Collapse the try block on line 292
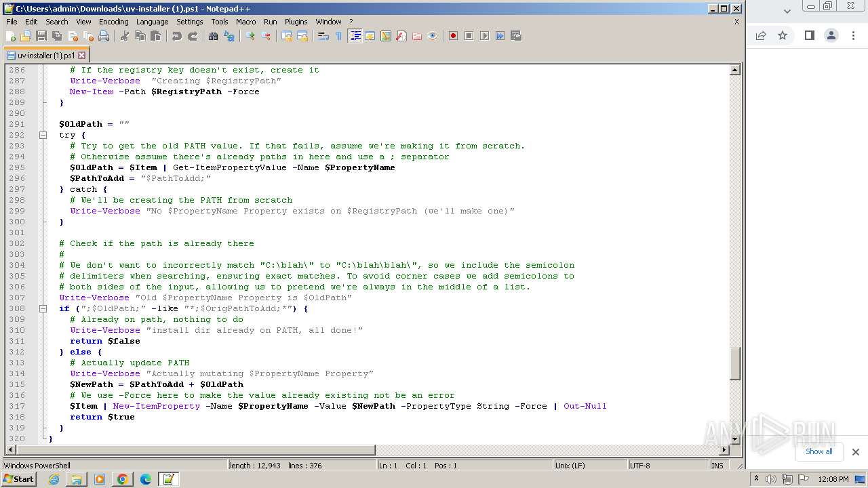Screen dimensions: 868x488 [43, 135]
